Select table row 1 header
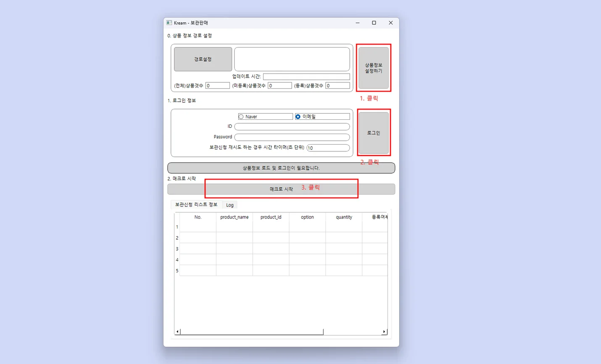The height and width of the screenshot is (364, 601). 177,227
